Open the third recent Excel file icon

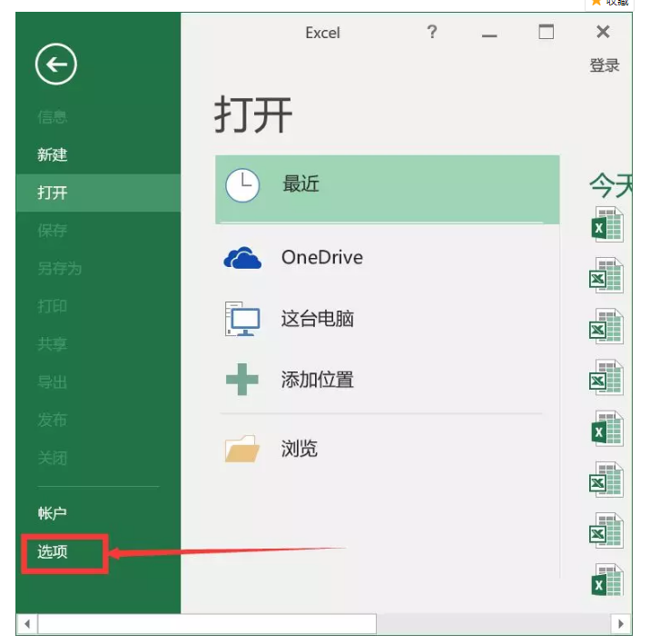tap(606, 326)
